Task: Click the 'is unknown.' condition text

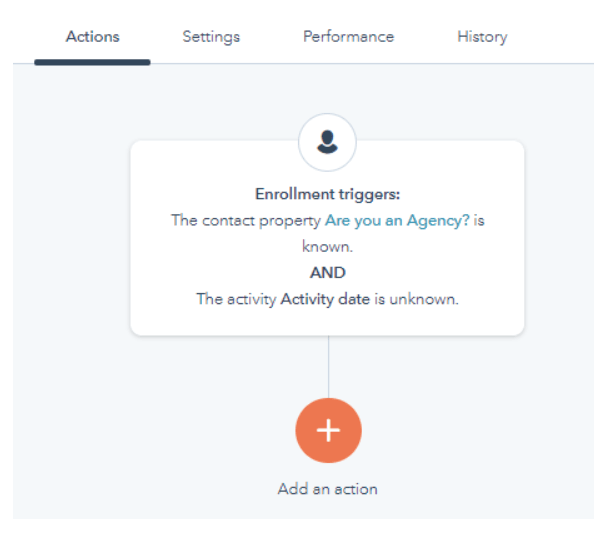Action: 416,298
